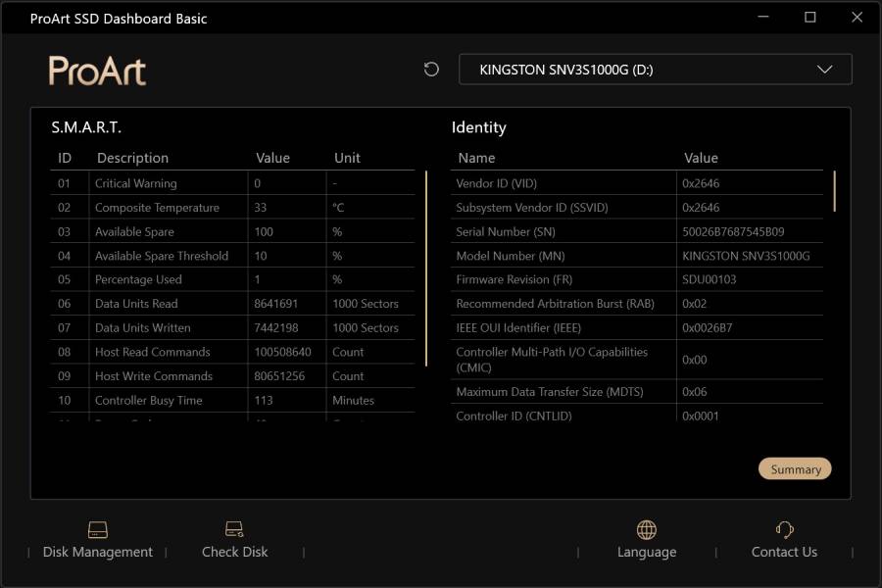Select the Available Spare Threshold row

coord(232,256)
